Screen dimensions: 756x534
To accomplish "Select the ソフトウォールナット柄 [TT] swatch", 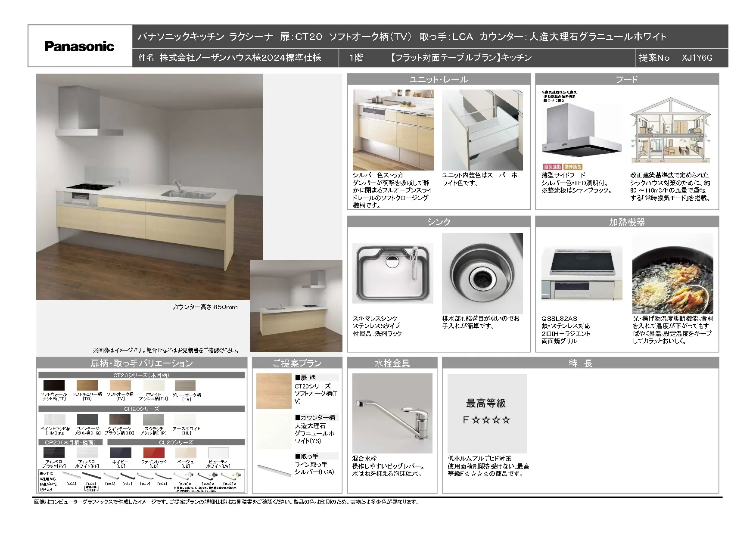I will (x=54, y=385).
